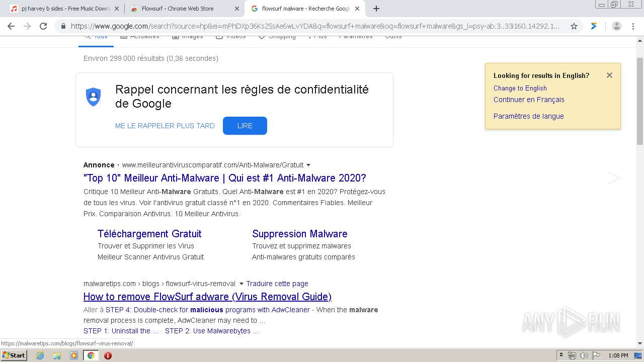This screenshot has height=362, width=644.
Task: Click the address bar URL
Action: click(315, 26)
